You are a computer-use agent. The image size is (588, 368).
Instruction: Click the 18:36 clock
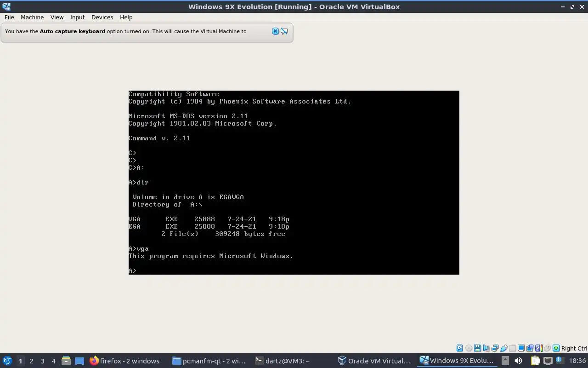coord(577,361)
